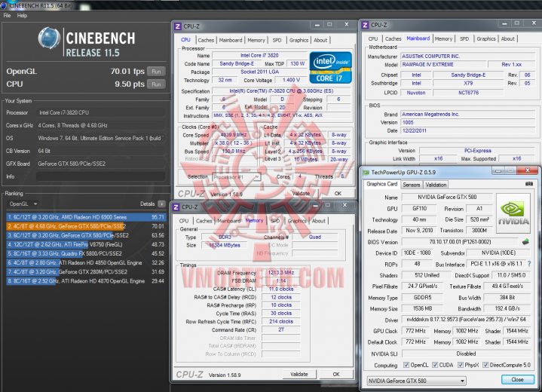Screen dimensions: 542x392
Task: Select ranking row Quadro FX 5800
Action: pos(86,253)
